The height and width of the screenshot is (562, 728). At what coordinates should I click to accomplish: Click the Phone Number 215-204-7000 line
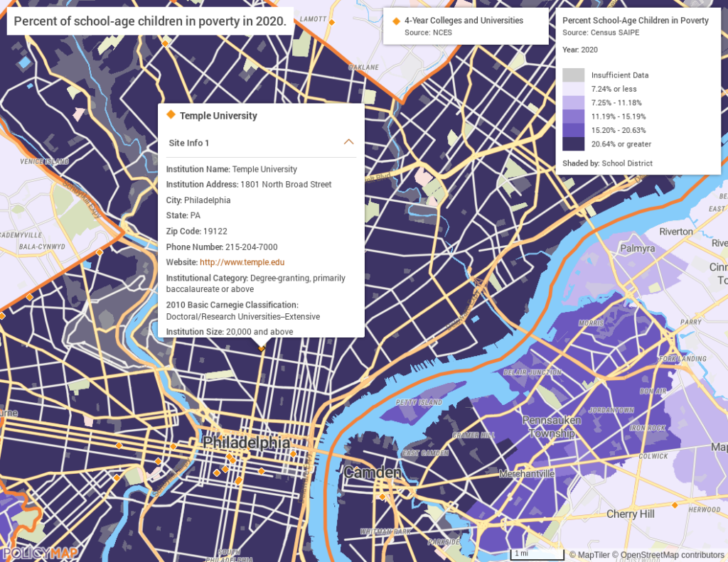[222, 247]
